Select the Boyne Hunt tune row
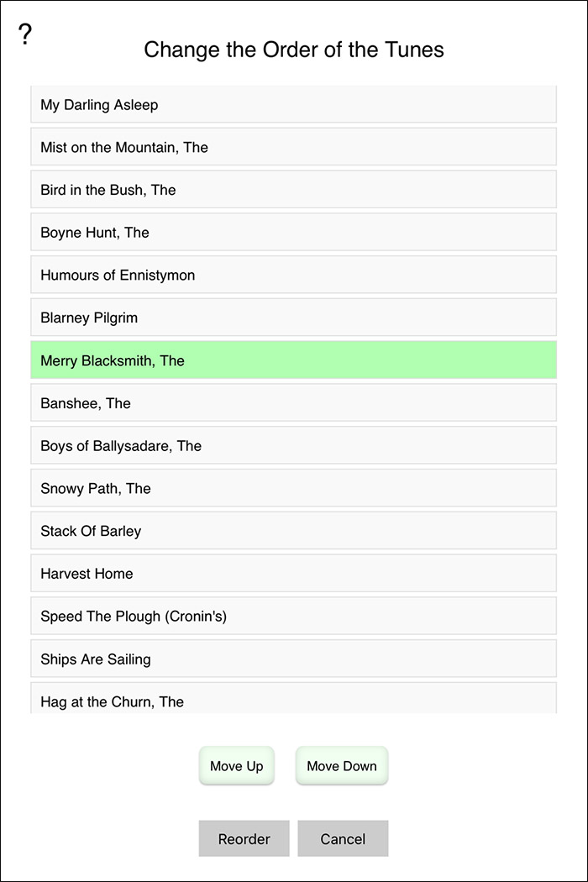Viewport: 588px width, 882px height. (293, 233)
